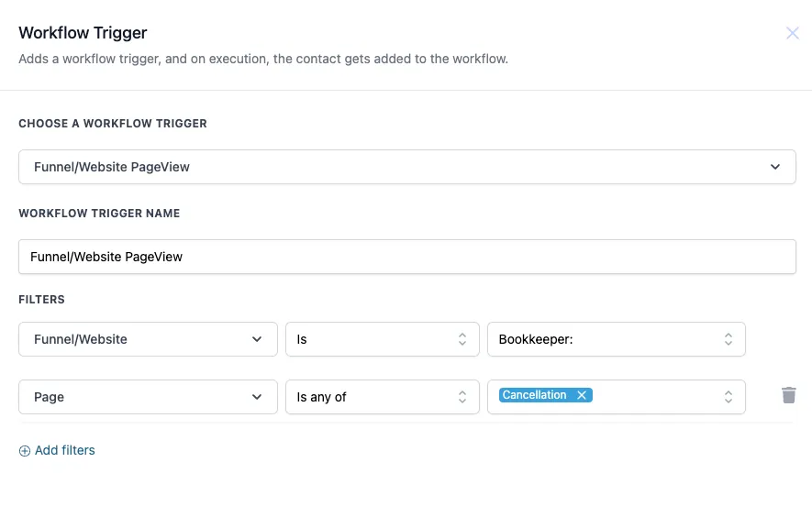Open the Bookkeeper: value selector
This screenshot has height=517, width=812.
[x=617, y=339]
